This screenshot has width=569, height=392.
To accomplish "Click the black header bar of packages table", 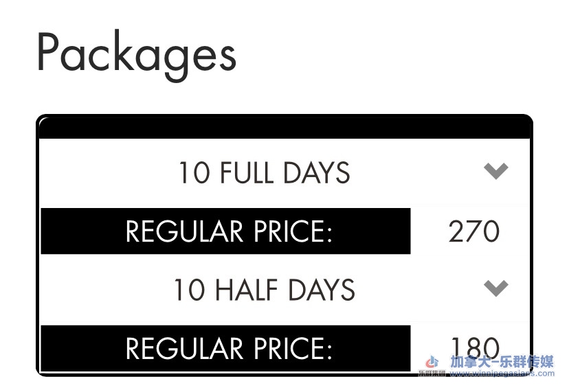I will [x=284, y=128].
